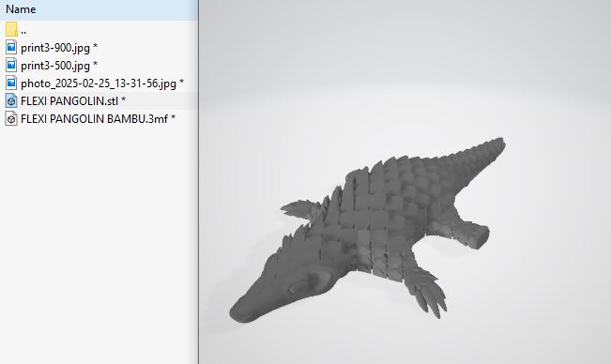Click the Name column header
This screenshot has width=611, height=364.
(x=99, y=9)
